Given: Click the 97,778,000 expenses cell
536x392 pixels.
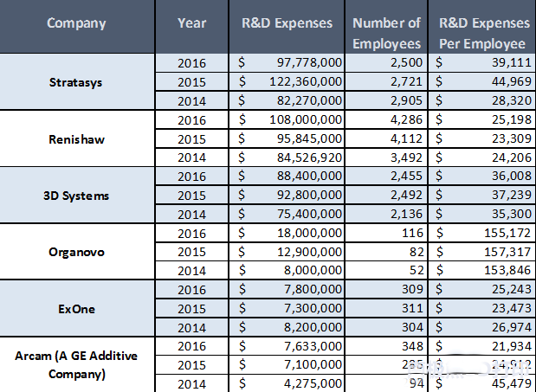Looking at the screenshot, I should (287, 63).
